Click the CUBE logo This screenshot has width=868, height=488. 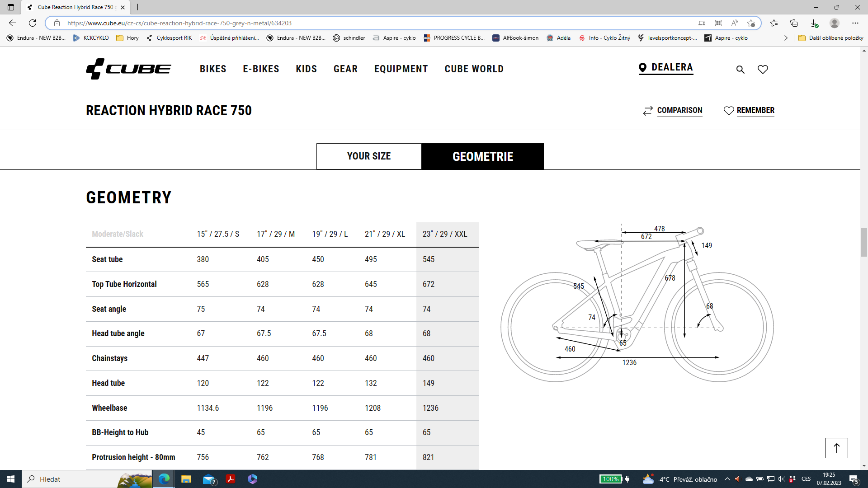(x=129, y=69)
